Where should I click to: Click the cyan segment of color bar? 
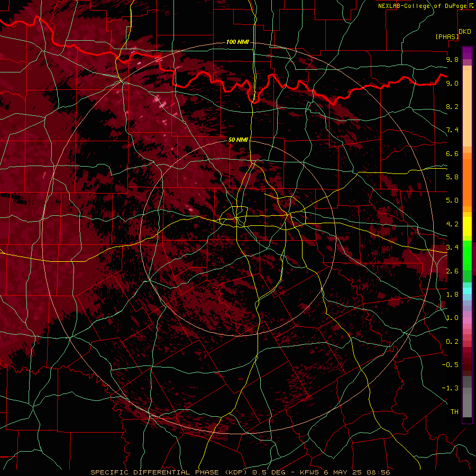click(x=467, y=291)
